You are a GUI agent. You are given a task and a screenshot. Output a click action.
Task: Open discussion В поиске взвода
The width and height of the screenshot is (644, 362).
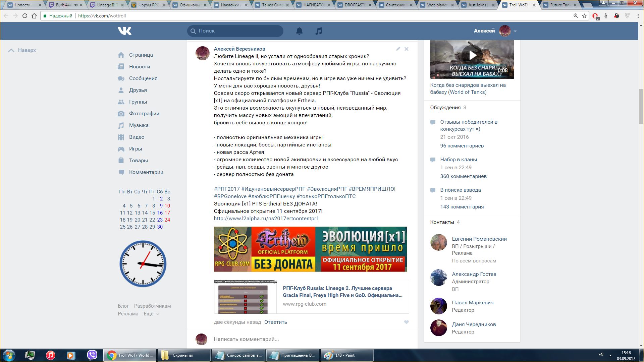pyautogui.click(x=461, y=190)
